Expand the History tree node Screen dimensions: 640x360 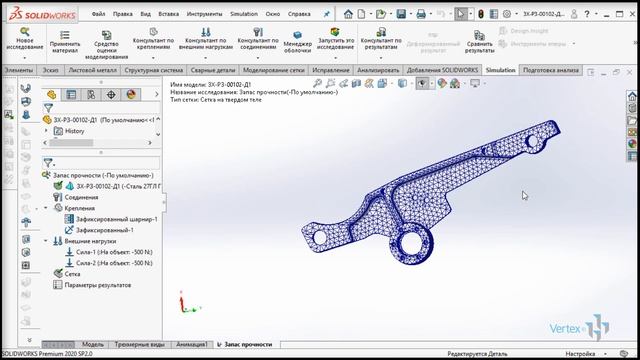[46, 131]
